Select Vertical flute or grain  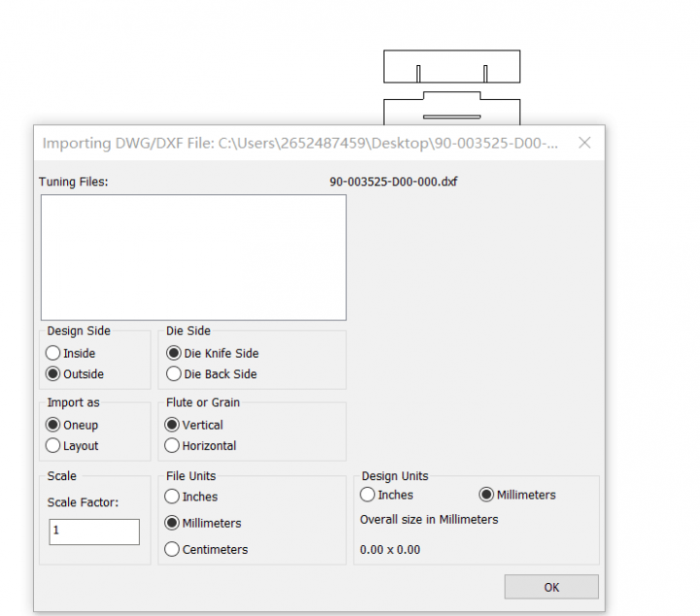172,425
